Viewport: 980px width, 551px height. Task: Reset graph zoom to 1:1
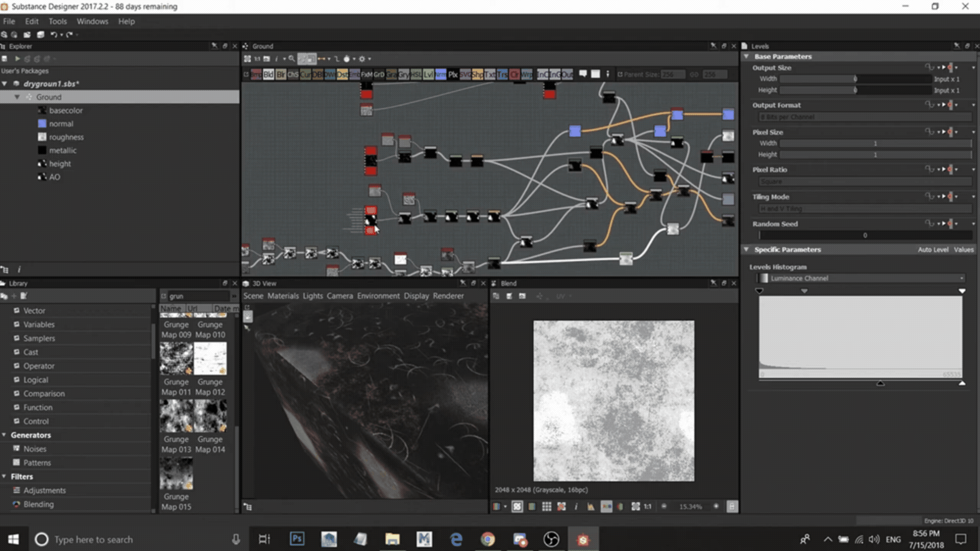pos(257,59)
